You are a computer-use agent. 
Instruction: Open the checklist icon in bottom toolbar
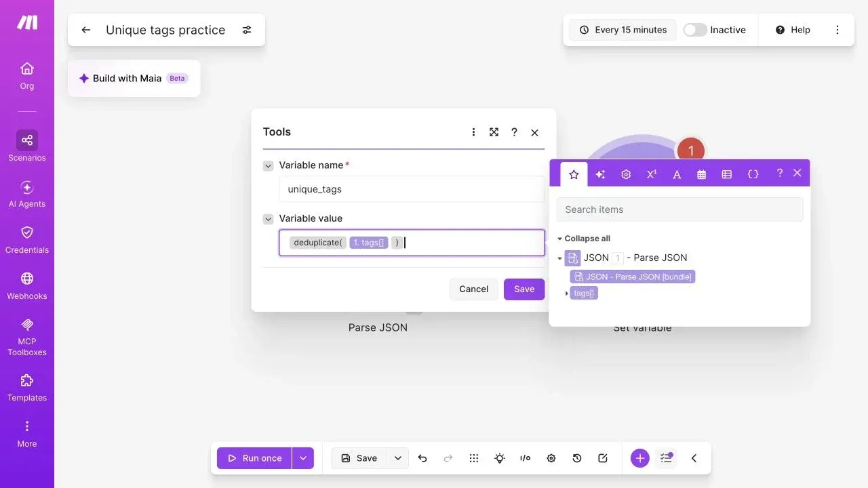pos(667,458)
